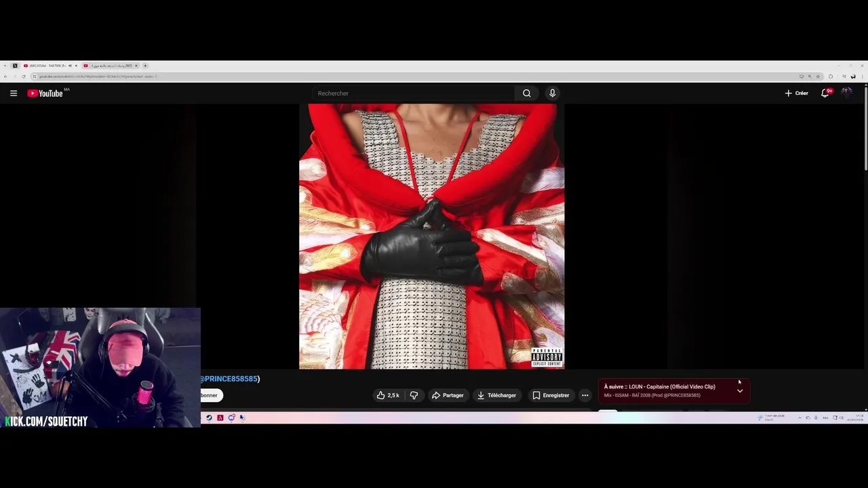This screenshot has width=868, height=488.
Task: Submit search with magnifying glass button
Action: [526, 93]
